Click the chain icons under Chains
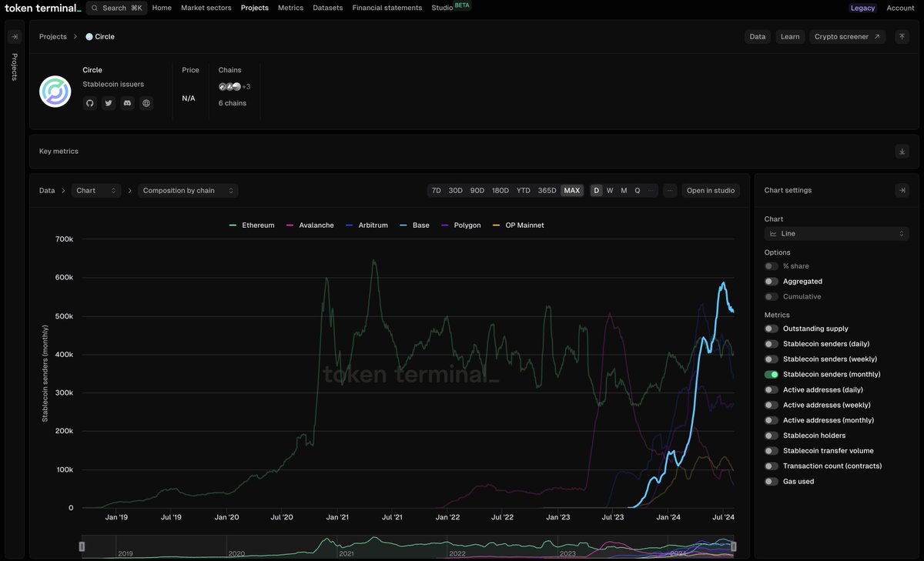The image size is (924, 561). 229,86
